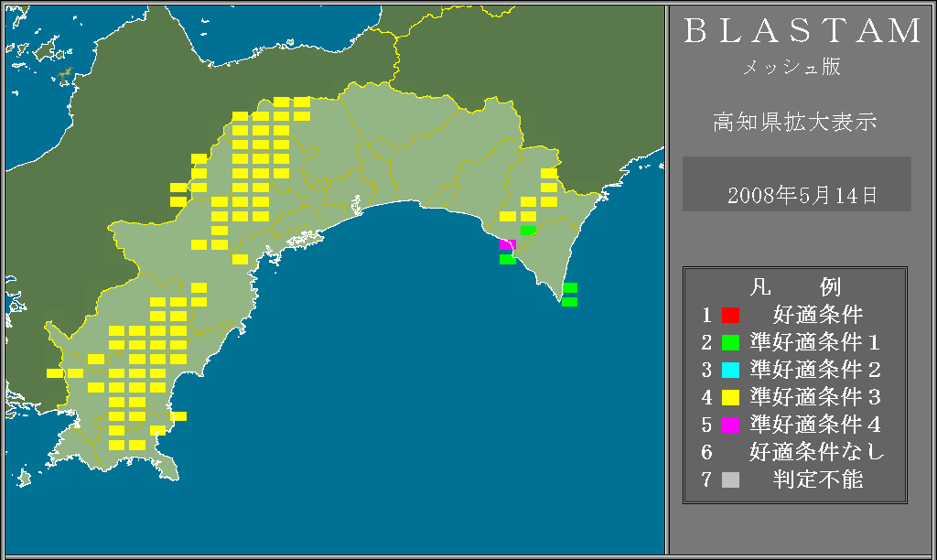The height and width of the screenshot is (560, 937).
Task: Click the legend label 準好適条件3
Action: tap(815, 397)
